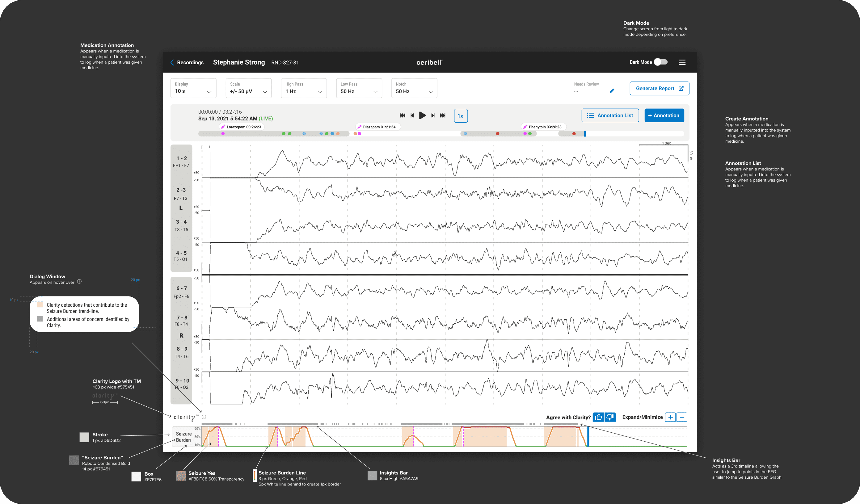860x504 pixels.
Task: Toggle Dark Mode switch
Action: point(660,62)
